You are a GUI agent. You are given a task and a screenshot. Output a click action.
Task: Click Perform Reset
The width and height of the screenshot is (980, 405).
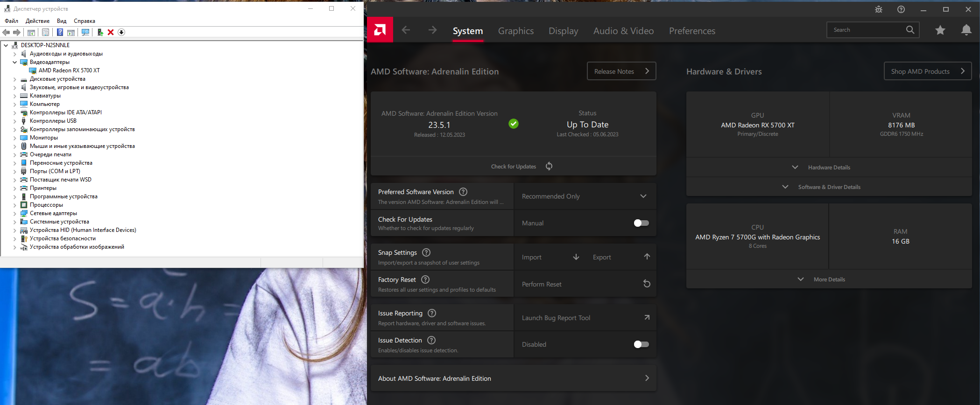[x=585, y=284]
